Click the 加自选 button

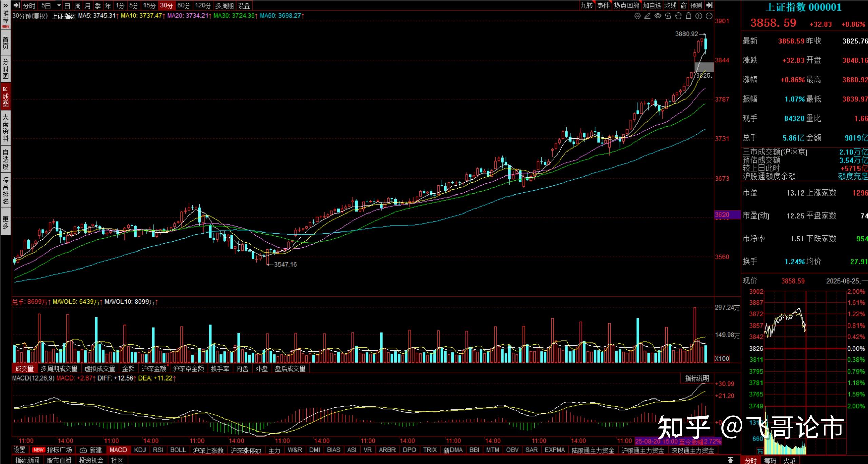point(652,5)
